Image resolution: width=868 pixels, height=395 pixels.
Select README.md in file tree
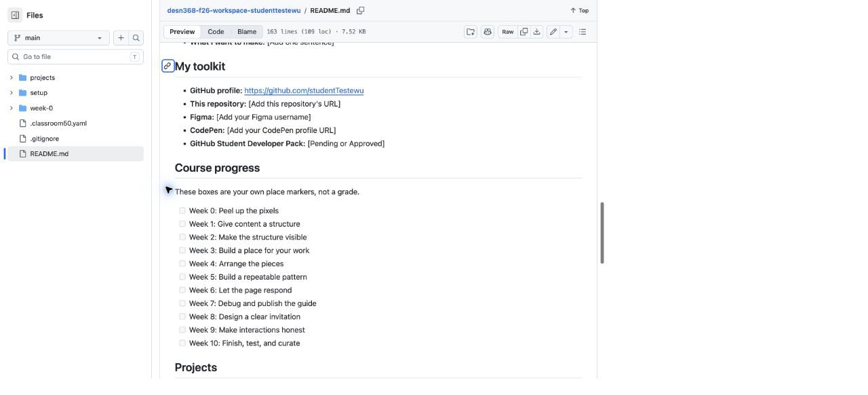pos(74,154)
